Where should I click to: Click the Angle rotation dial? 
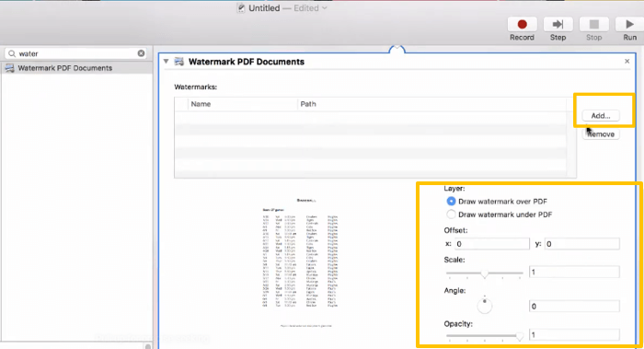click(x=485, y=306)
